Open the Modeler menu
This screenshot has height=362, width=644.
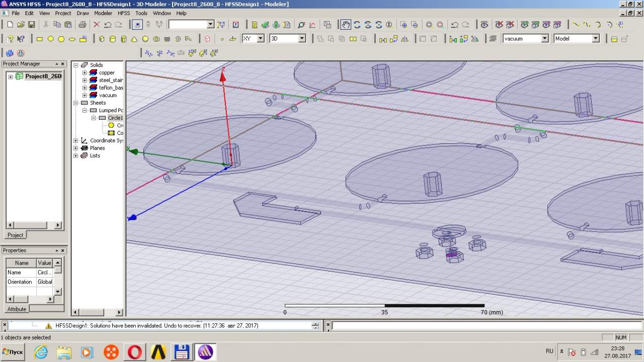[103, 13]
